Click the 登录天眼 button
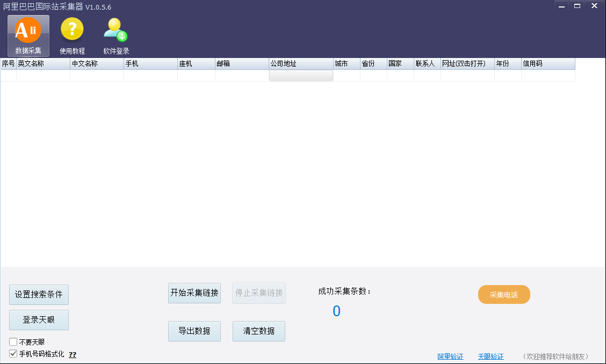 39,319
